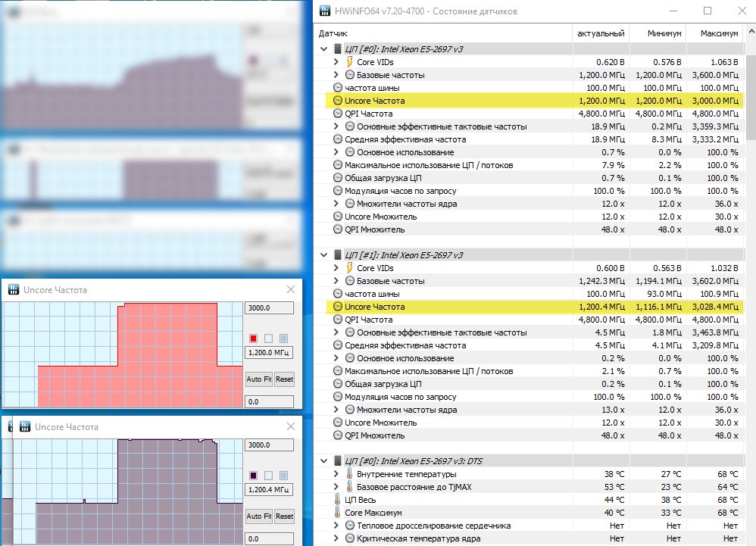Click the Минимум column header
756x546 pixels.
(658, 33)
